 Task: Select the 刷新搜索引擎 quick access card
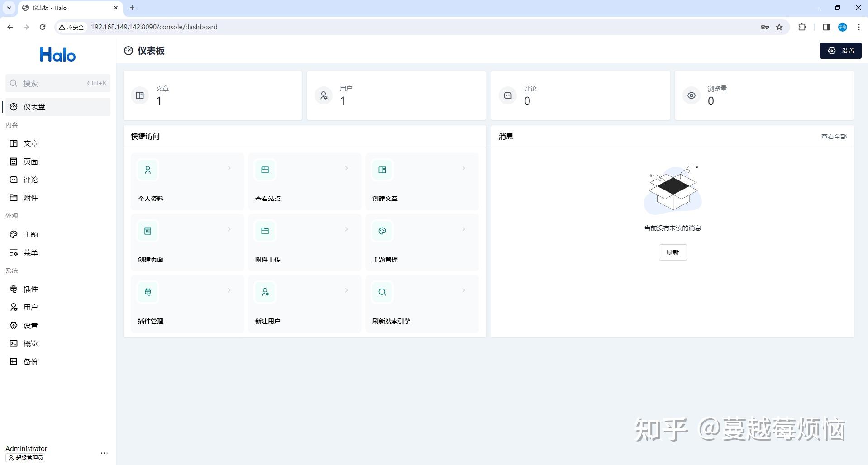coord(391,321)
